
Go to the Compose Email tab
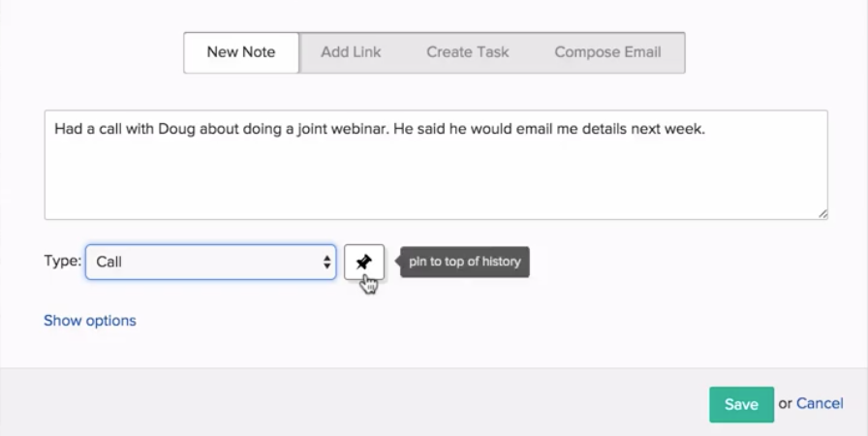pyautogui.click(x=607, y=52)
